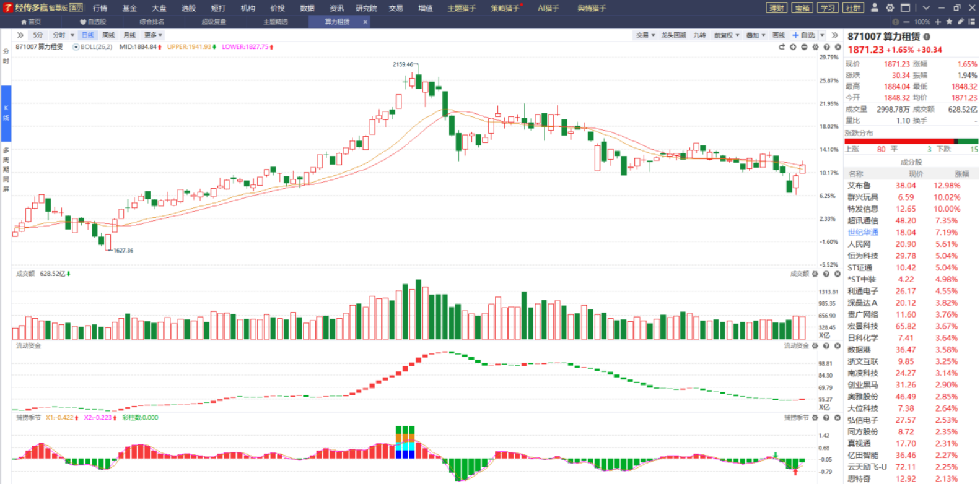Click the zoom-out minus icon above main chart

coord(804,47)
